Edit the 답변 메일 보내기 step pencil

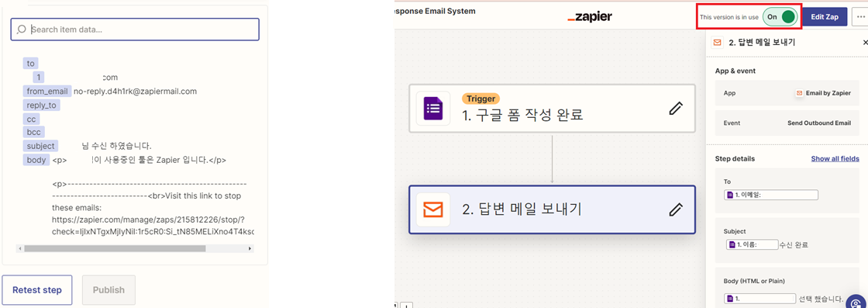click(675, 209)
